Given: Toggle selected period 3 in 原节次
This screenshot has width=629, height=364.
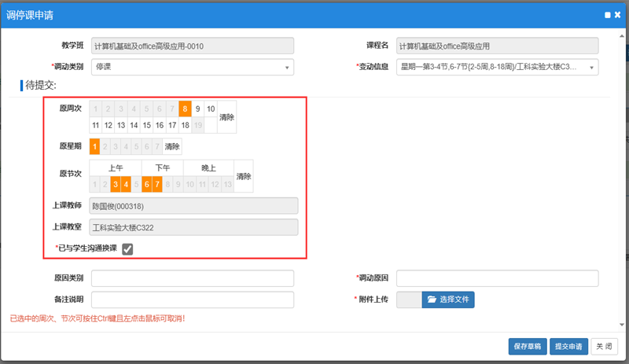Looking at the screenshot, I should pos(116,184).
